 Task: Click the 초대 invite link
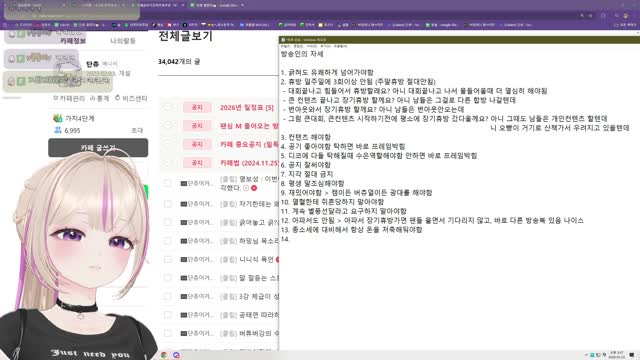137,131
